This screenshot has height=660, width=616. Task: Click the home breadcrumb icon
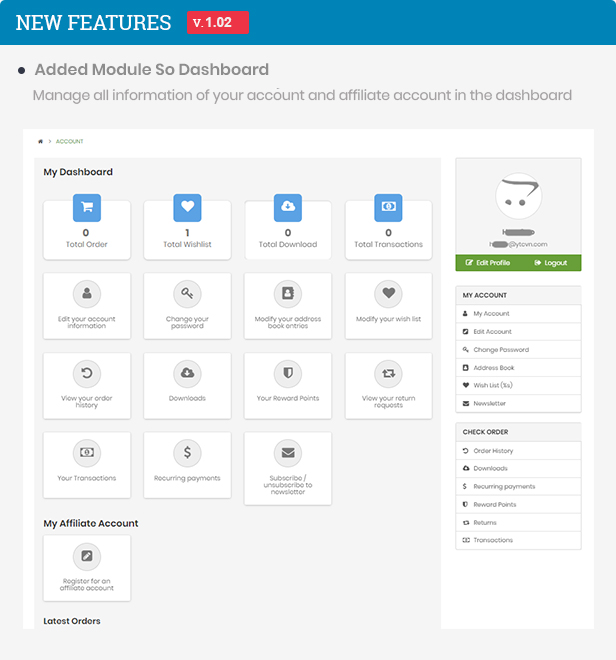coord(40,142)
